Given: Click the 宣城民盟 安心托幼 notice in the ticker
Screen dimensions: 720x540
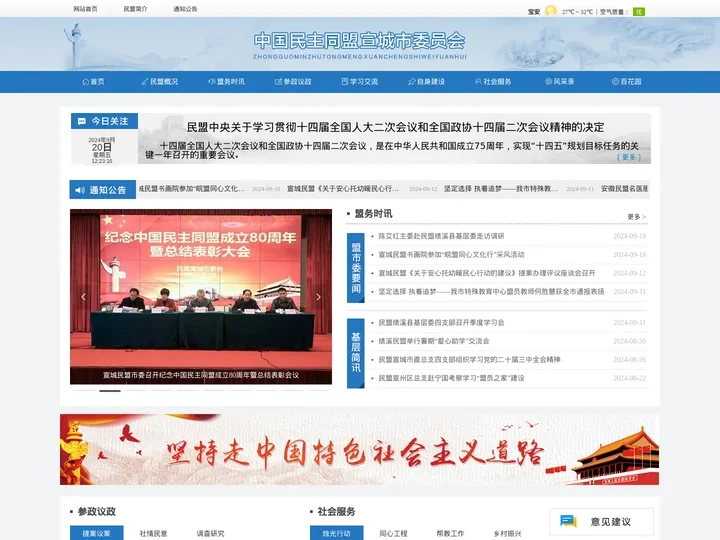Looking at the screenshot, I should pyautogui.click(x=343, y=189).
